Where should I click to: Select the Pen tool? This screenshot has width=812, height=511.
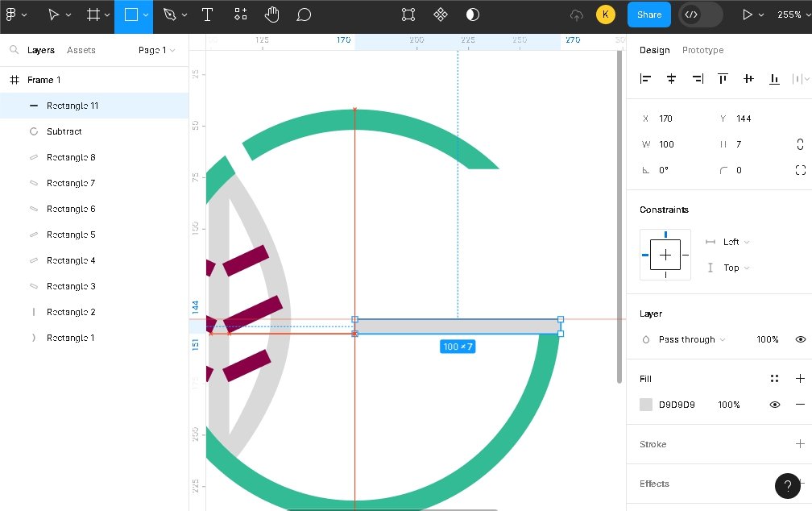coord(169,15)
